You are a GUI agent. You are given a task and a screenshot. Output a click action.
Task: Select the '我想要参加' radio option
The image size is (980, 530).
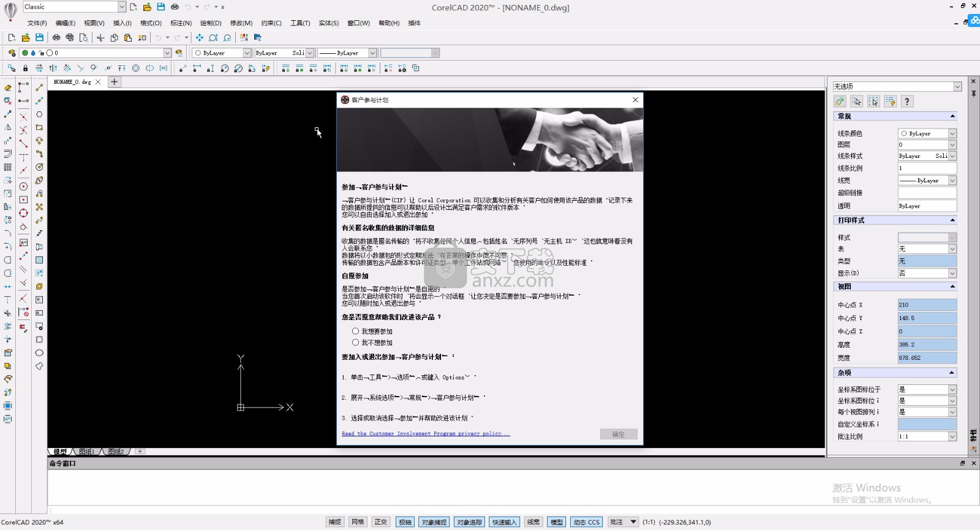click(x=355, y=331)
